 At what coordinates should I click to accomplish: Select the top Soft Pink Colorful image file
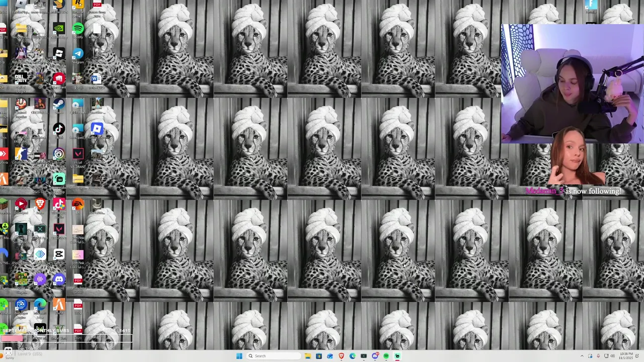click(78, 229)
